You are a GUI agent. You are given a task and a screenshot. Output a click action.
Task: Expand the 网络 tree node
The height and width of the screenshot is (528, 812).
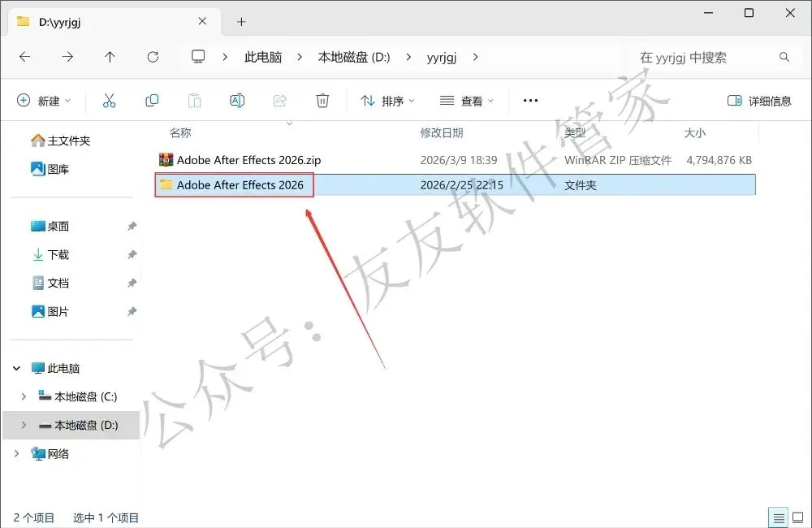(x=16, y=454)
